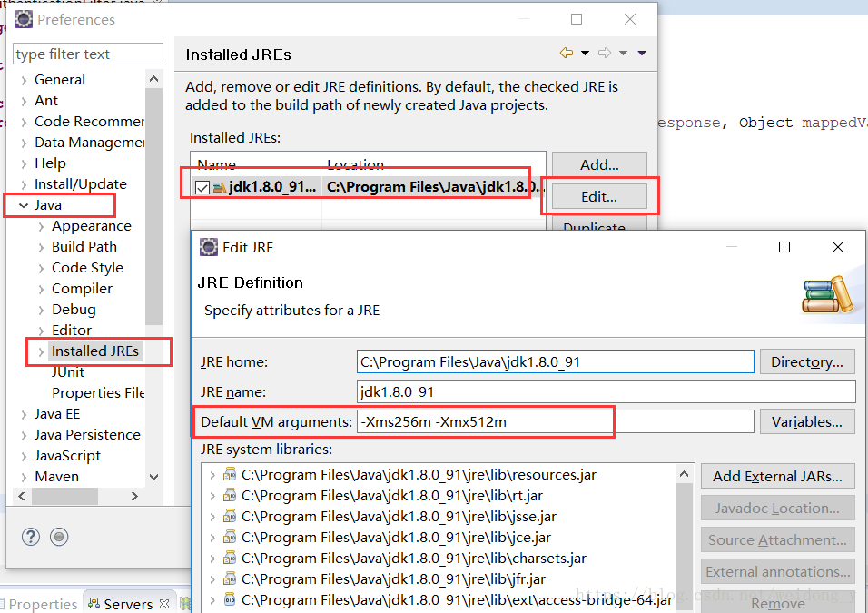Expand the Code Style node
Viewport: 868px width, 613px height.
point(41,269)
